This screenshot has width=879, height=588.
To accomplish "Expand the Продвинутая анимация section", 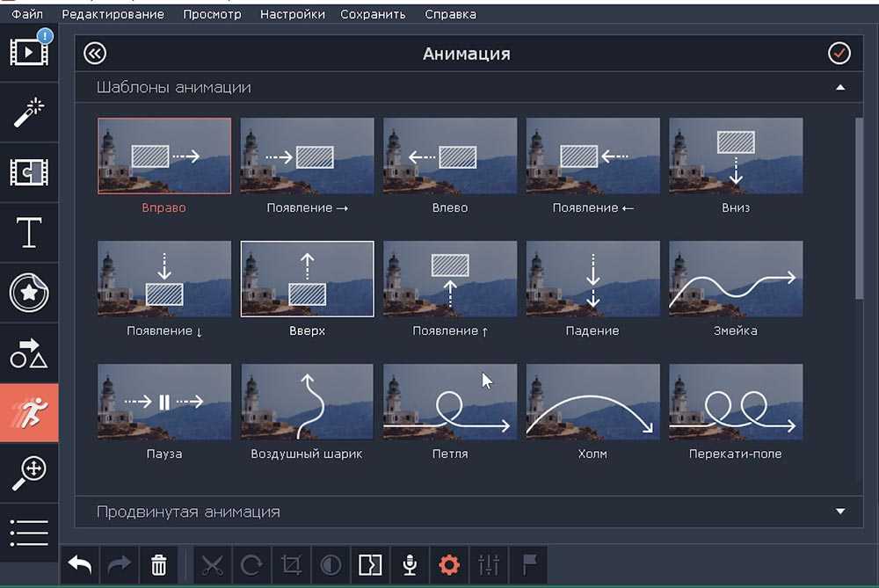I will 840,512.
